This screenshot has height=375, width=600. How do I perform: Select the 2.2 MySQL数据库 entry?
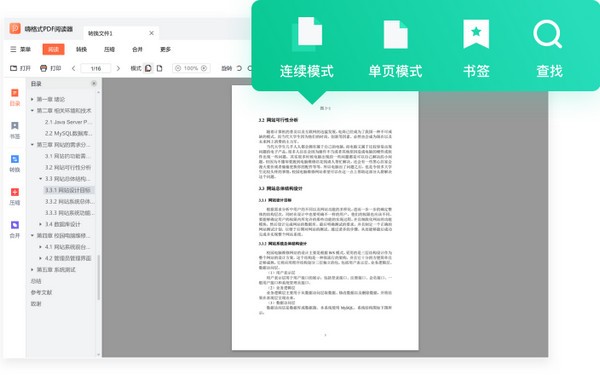point(68,133)
